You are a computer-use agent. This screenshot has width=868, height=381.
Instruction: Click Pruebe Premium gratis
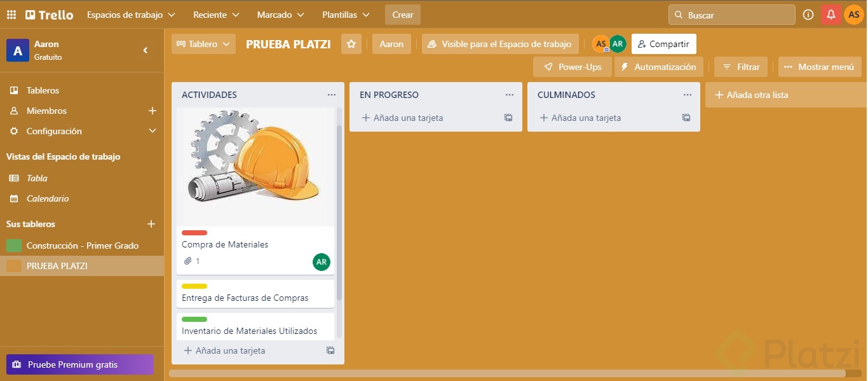79,364
